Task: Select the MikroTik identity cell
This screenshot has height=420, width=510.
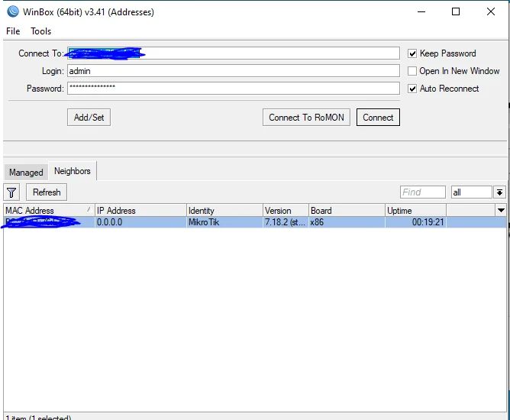Action: [224, 222]
